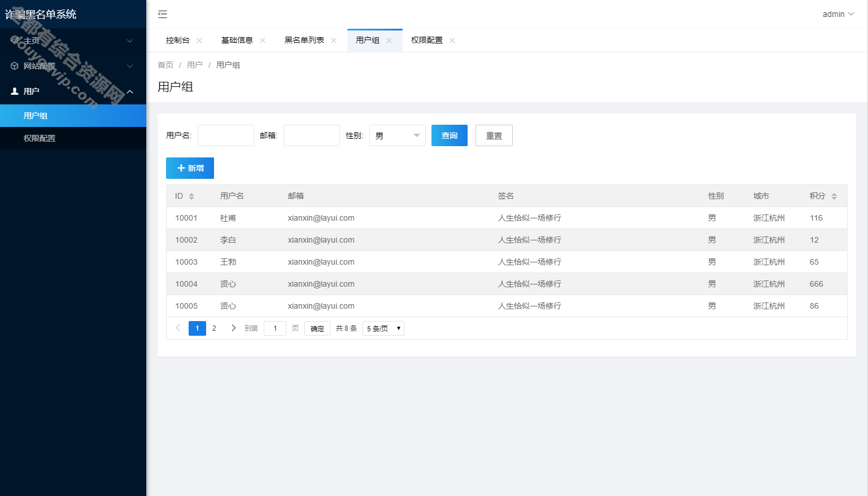
Task: Click the 签名 text in row 10001
Action: click(x=530, y=218)
